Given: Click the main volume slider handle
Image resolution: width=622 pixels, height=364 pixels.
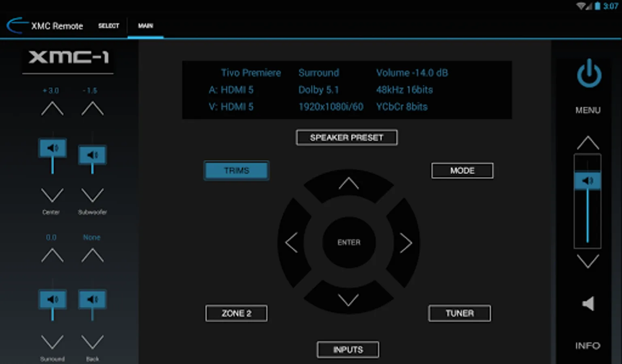Looking at the screenshot, I should pyautogui.click(x=588, y=180).
